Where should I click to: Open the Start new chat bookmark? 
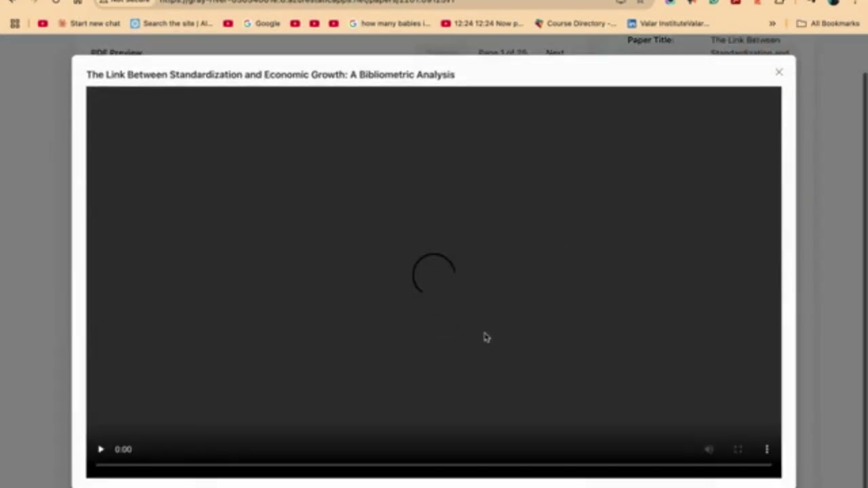[x=89, y=24]
